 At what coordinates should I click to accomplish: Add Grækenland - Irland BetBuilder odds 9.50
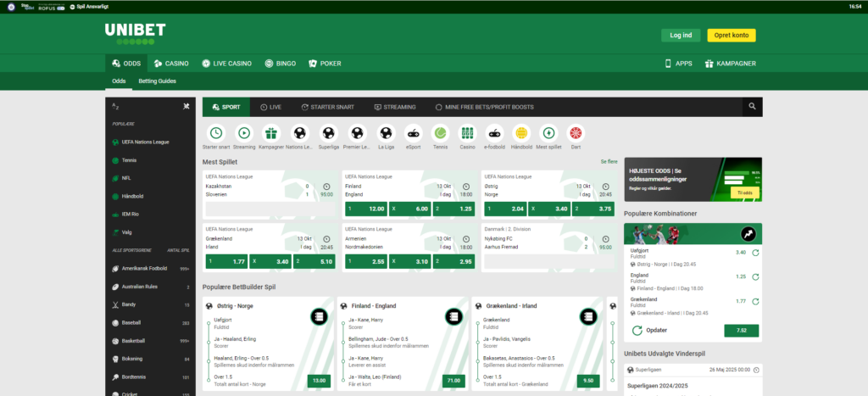[x=588, y=381]
